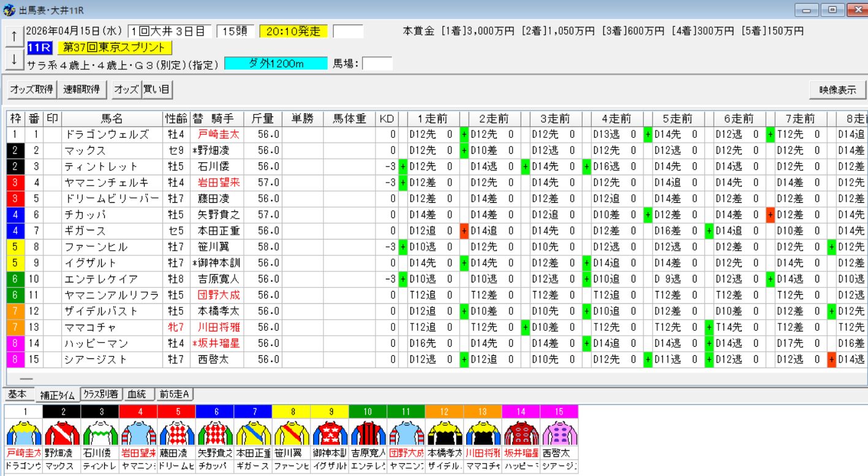This screenshot has height=476, width=868.
Task: Click red striped silk of 吉原寛人
Action: point(368,434)
